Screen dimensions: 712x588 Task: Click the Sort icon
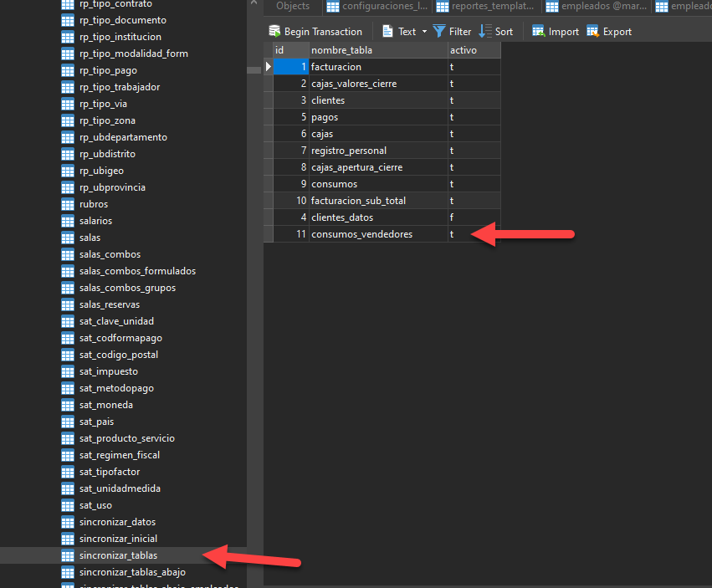tap(485, 32)
